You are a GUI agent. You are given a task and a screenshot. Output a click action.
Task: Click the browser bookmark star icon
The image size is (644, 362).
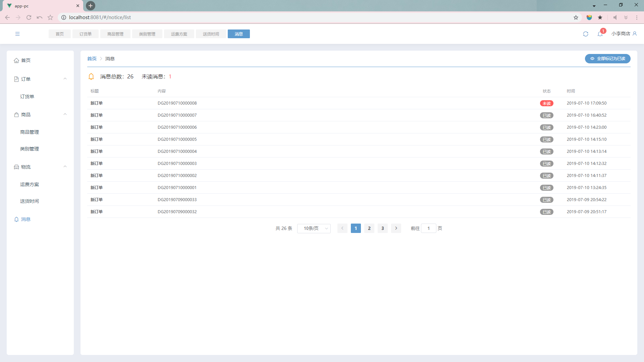click(x=576, y=17)
